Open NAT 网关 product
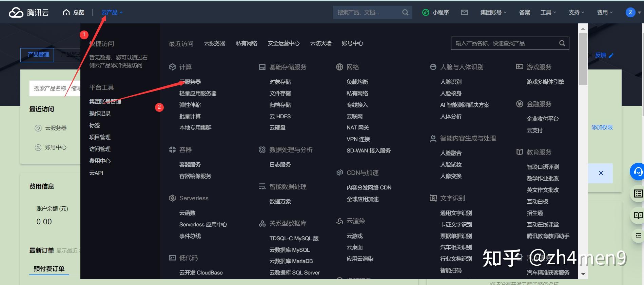The height and width of the screenshot is (285, 644). pos(357,128)
